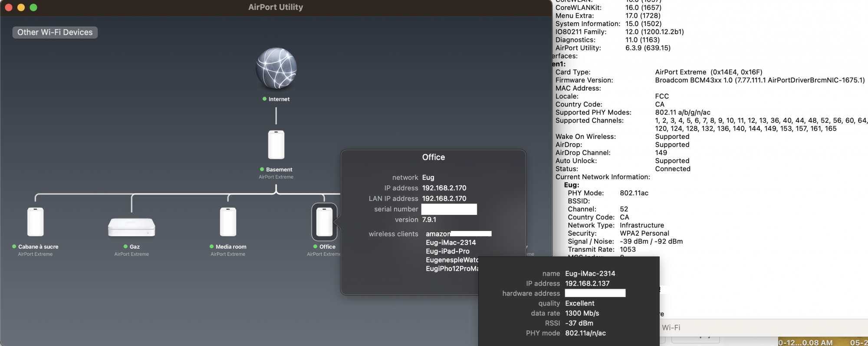Click the LAN IP address row value
Screen dimensions: 868x346
pyautogui.click(x=444, y=198)
